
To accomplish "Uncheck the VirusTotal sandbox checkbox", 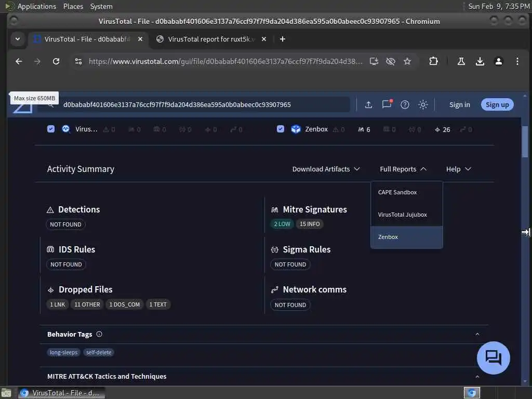I will (51, 129).
